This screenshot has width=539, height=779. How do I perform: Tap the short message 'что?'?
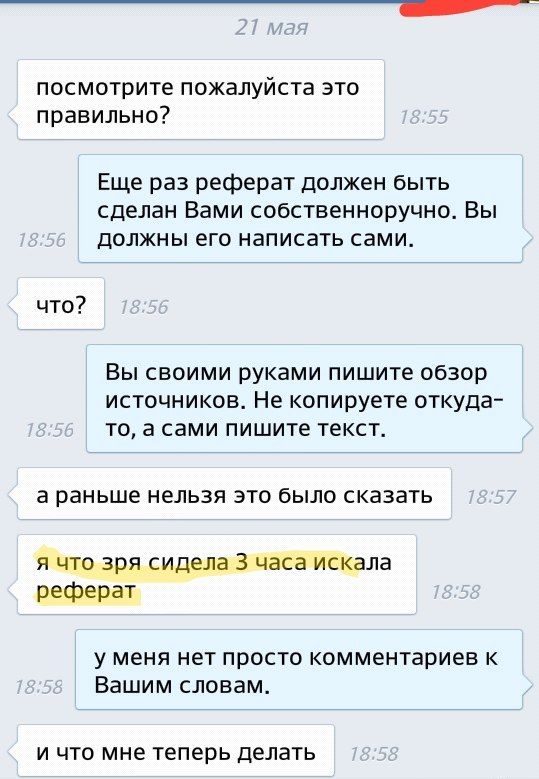61,304
